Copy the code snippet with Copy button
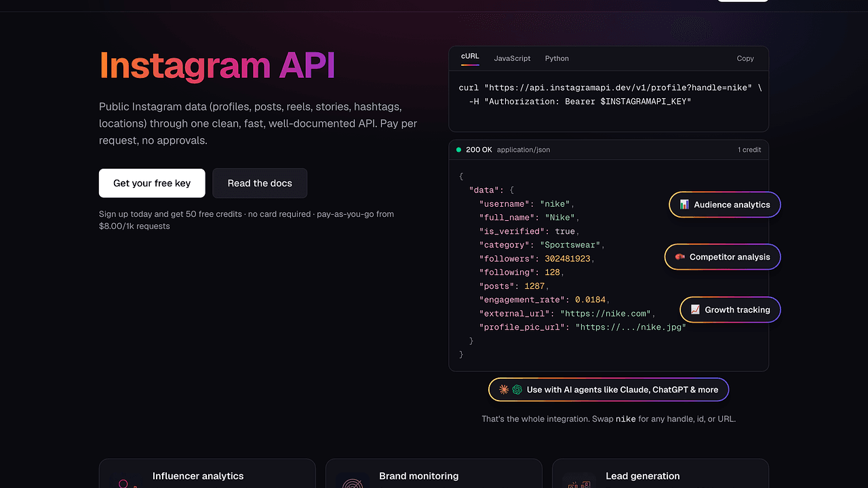Viewport: 868px width, 488px height. pyautogui.click(x=745, y=58)
